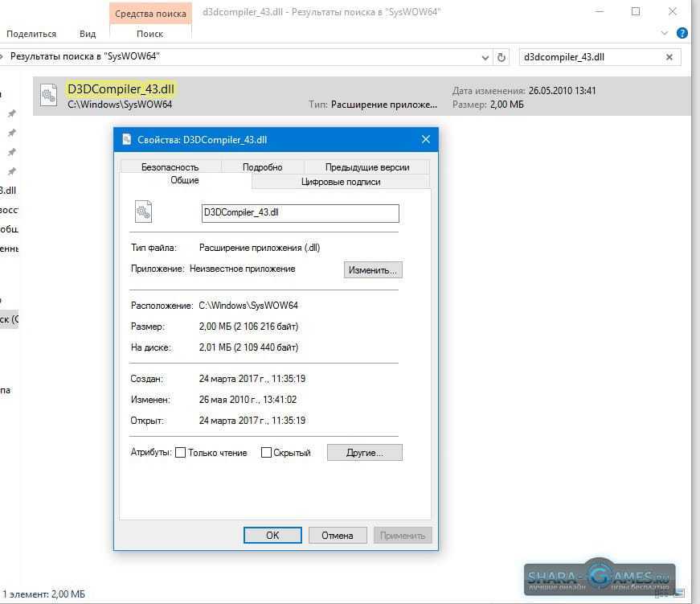700x604 pixels.
Task: Click the created date '24 марта 2017 г., 11:35:19'
Action: click(x=252, y=379)
